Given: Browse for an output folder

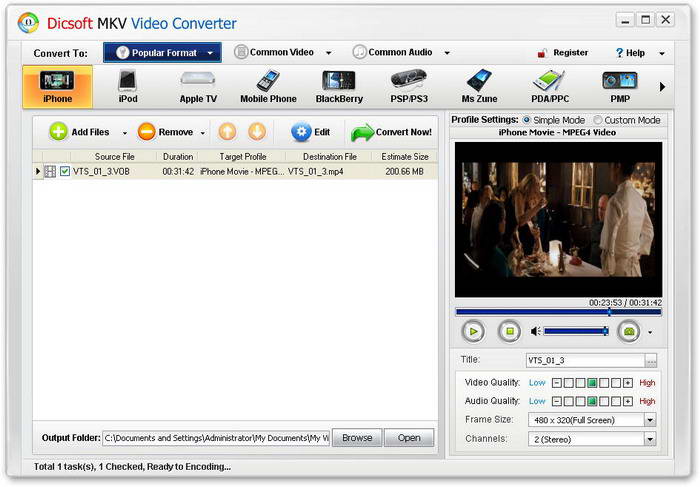Looking at the screenshot, I should [357, 438].
